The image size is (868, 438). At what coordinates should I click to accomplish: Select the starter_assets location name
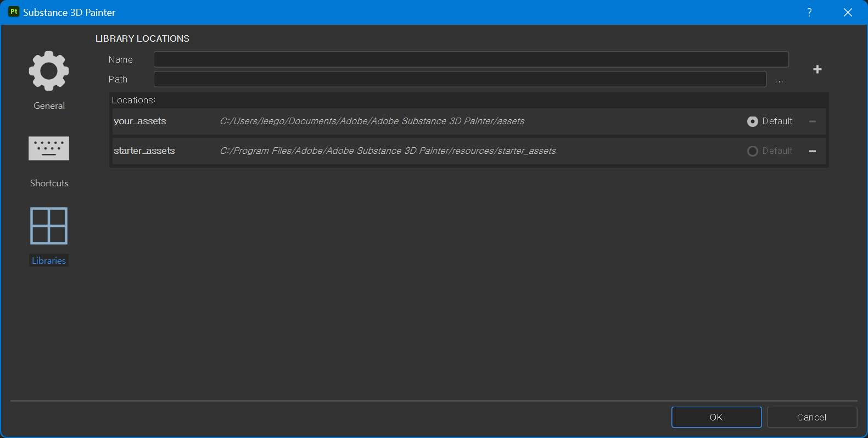[x=144, y=151]
